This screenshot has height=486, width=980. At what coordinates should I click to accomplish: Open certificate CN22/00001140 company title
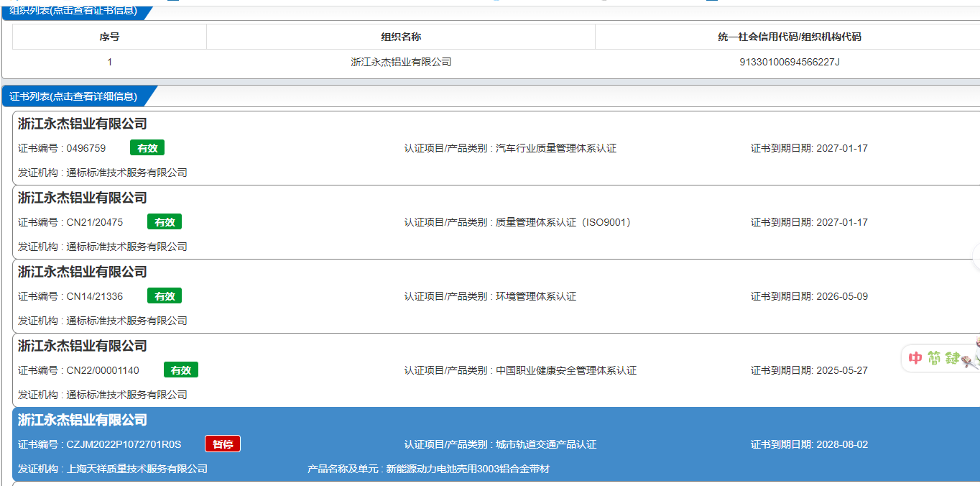83,346
